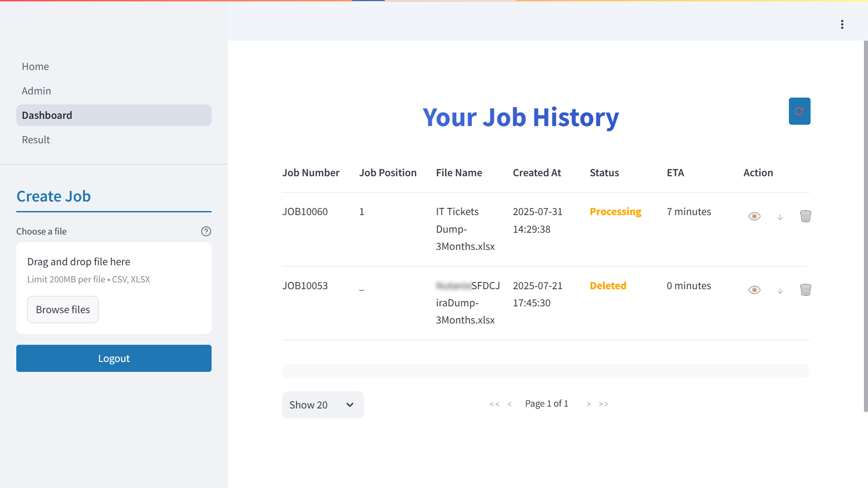View details of job JOB10053
Image resolution: width=868 pixels, height=488 pixels.
[754, 290]
